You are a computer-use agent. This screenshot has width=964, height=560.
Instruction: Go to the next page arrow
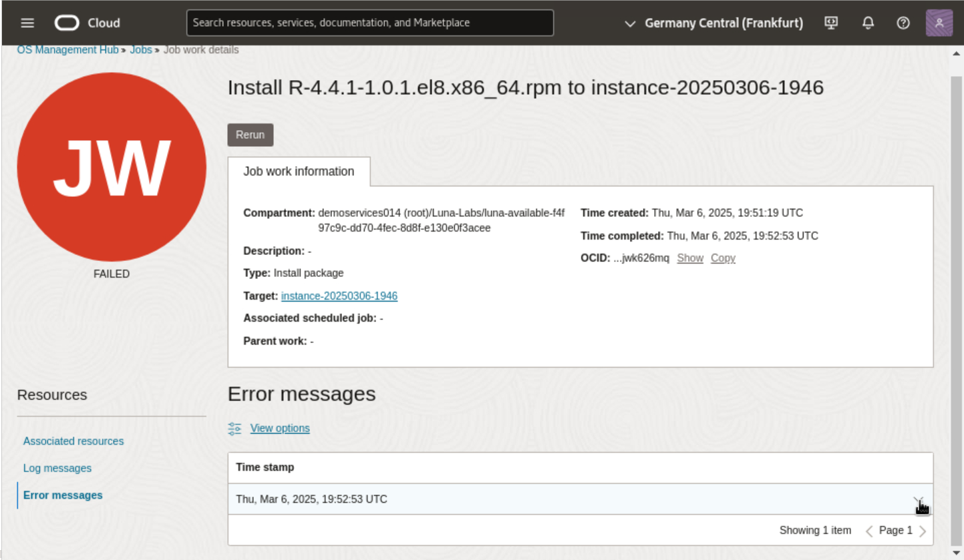coord(923,531)
